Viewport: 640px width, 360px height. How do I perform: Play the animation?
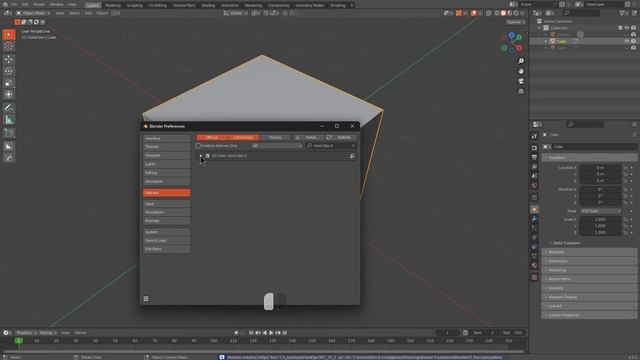click(271, 333)
